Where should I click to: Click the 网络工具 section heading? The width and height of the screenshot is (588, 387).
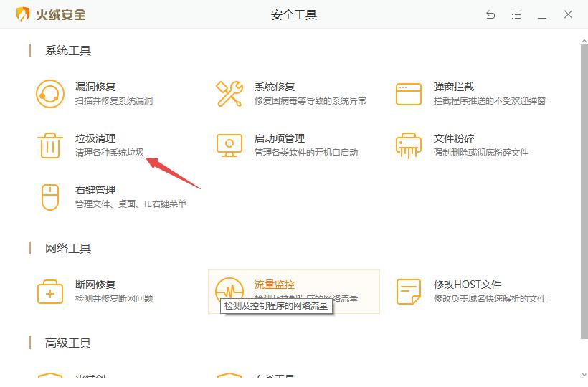68,249
